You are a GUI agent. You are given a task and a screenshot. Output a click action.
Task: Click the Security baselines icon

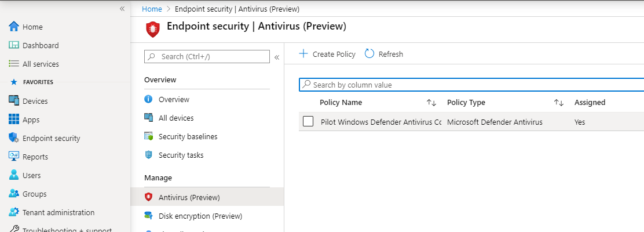click(149, 136)
